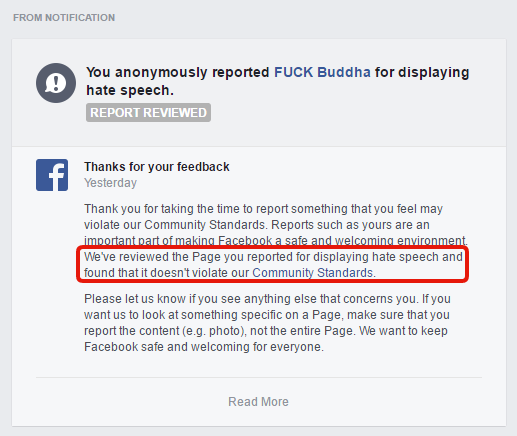This screenshot has width=517, height=436.
Task: Click the REPORT REVIEWED badge
Action: pyautogui.click(x=148, y=113)
